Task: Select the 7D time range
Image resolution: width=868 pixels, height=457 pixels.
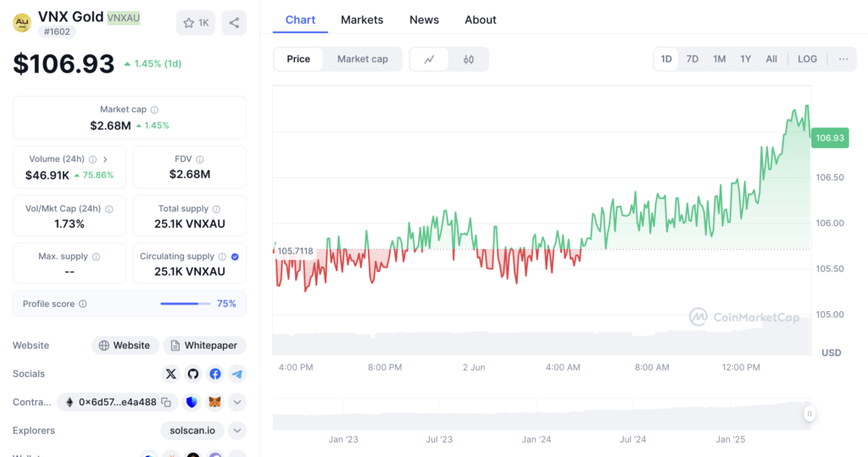Action: tap(693, 59)
